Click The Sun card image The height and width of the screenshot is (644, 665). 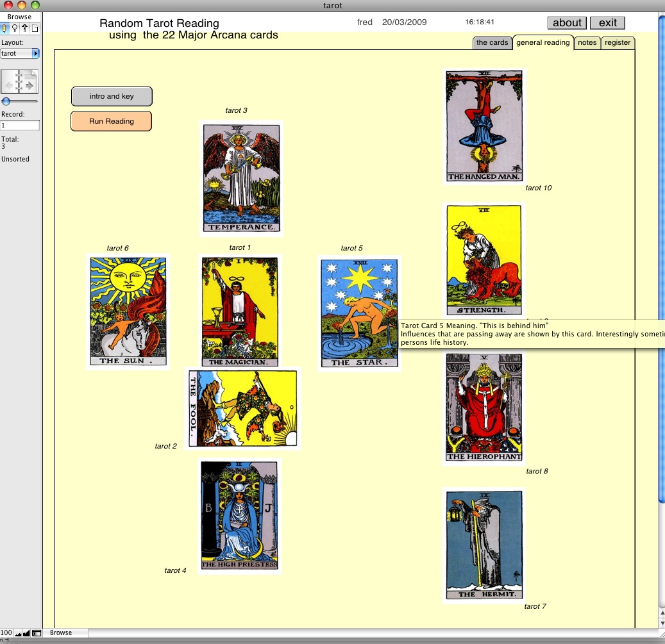[128, 311]
